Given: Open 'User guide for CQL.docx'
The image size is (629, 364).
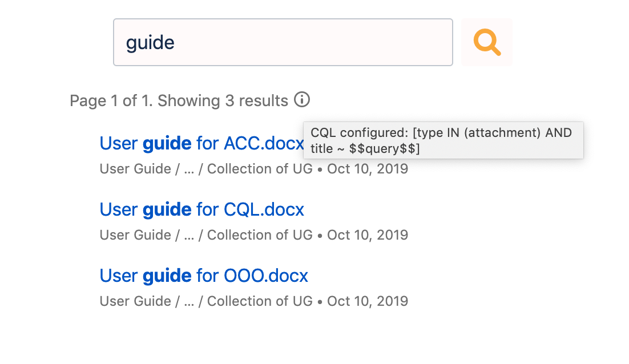Looking at the screenshot, I should point(201,209).
